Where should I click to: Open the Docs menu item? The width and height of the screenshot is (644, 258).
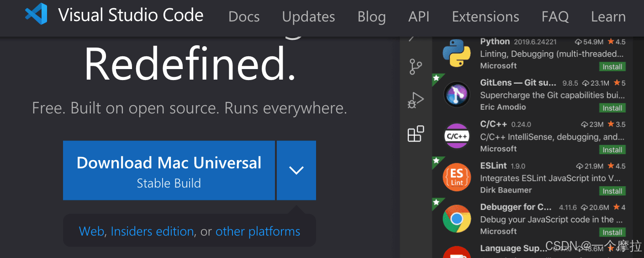pyautogui.click(x=244, y=17)
